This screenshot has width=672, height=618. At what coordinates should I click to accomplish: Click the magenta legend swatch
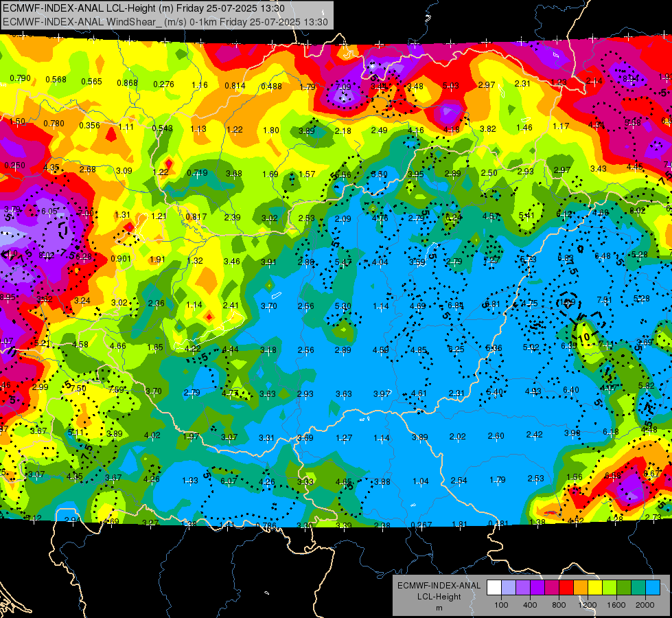[552, 588]
